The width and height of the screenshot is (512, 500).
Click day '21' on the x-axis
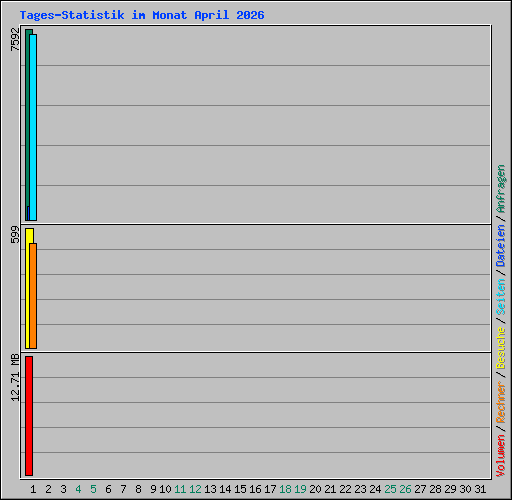tap(330, 489)
